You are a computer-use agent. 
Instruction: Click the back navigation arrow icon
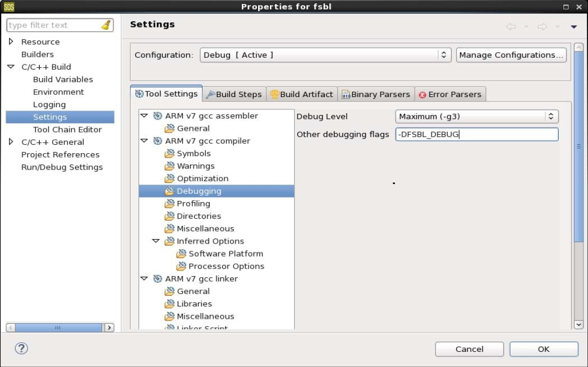pyautogui.click(x=511, y=26)
